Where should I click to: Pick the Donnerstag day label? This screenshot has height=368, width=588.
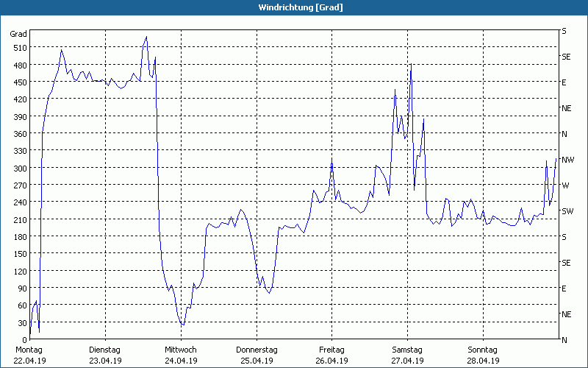[x=257, y=350]
